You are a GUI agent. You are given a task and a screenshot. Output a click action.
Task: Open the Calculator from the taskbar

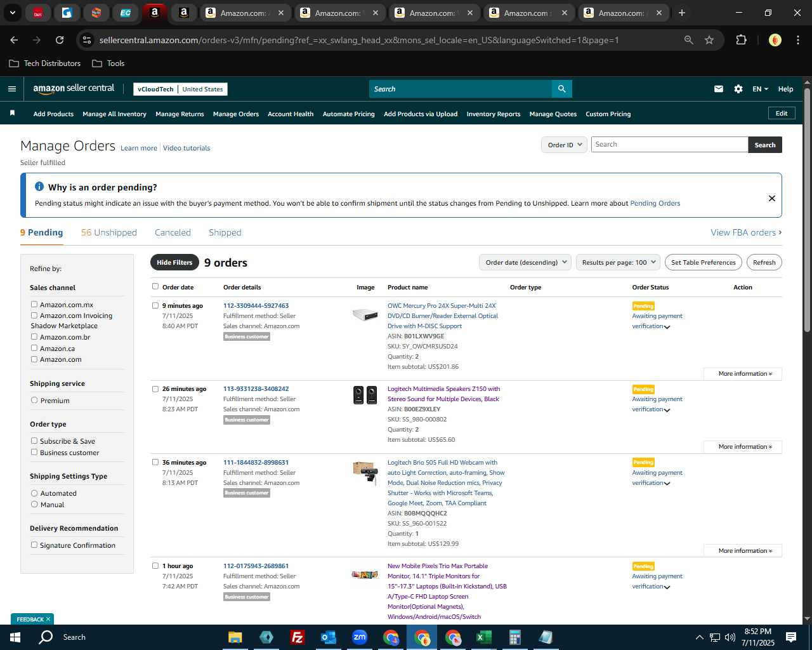[x=515, y=637]
